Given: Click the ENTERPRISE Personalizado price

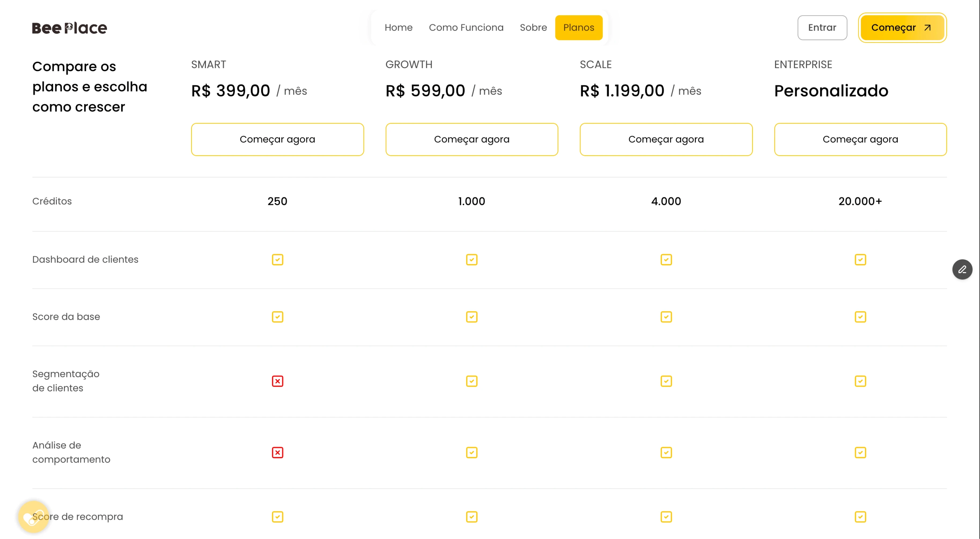Looking at the screenshot, I should [831, 91].
